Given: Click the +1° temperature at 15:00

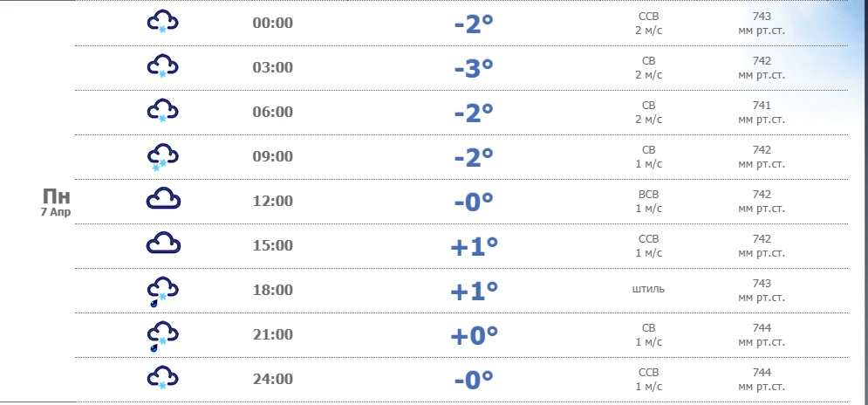Looking at the screenshot, I should click(474, 246).
